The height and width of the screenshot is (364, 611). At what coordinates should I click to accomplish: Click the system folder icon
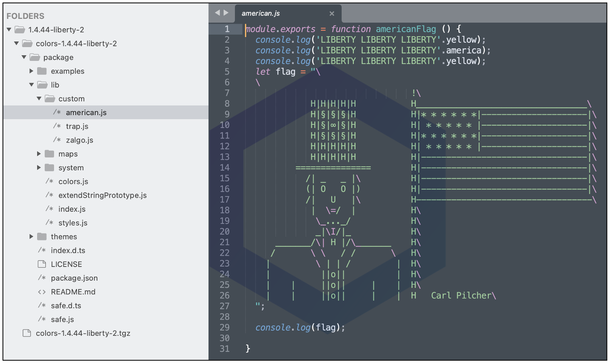pos(50,168)
